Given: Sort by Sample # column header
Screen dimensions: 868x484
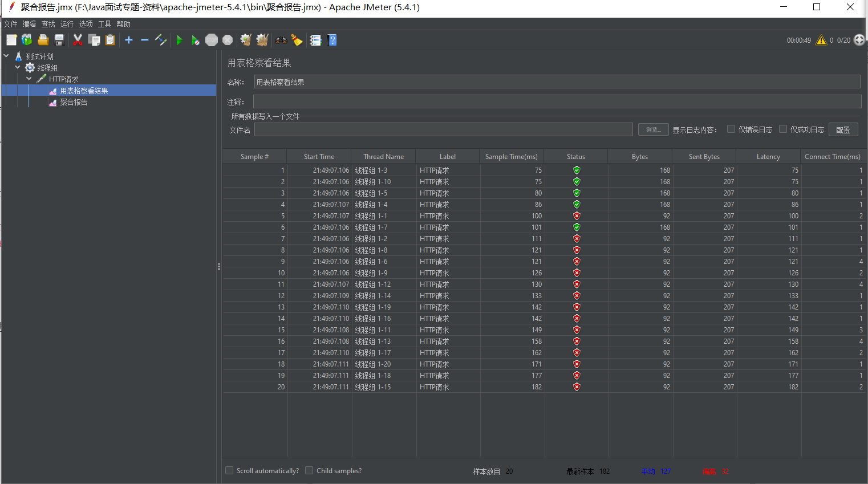Looking at the screenshot, I should 254,156.
